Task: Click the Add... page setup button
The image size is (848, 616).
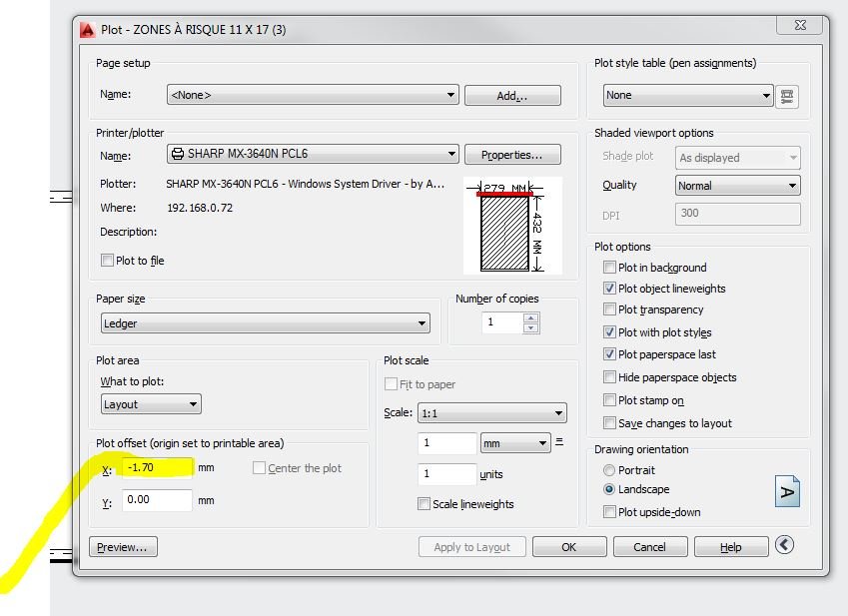Action: tap(512, 96)
